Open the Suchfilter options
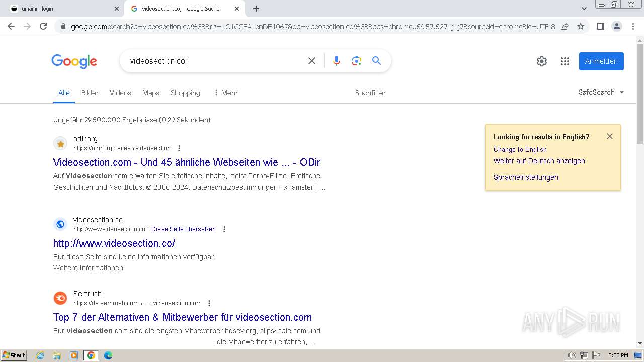Image resolution: width=644 pixels, height=362 pixels. click(370, 93)
